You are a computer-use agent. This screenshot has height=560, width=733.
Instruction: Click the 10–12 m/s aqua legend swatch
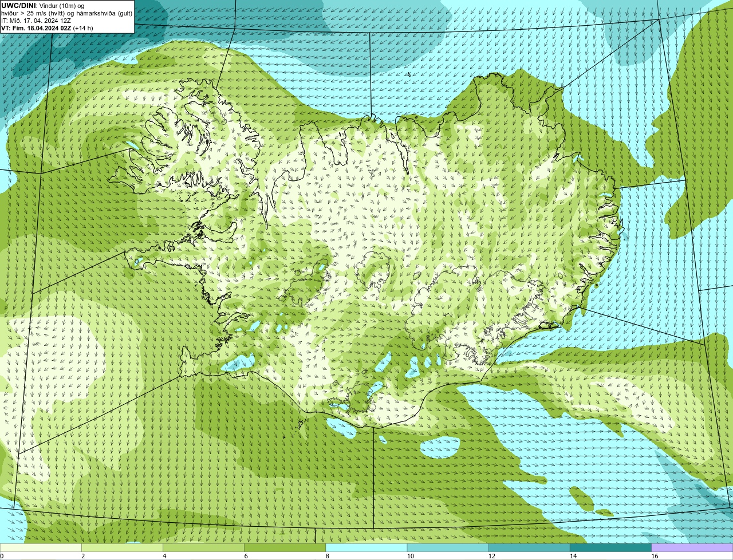[448, 547]
